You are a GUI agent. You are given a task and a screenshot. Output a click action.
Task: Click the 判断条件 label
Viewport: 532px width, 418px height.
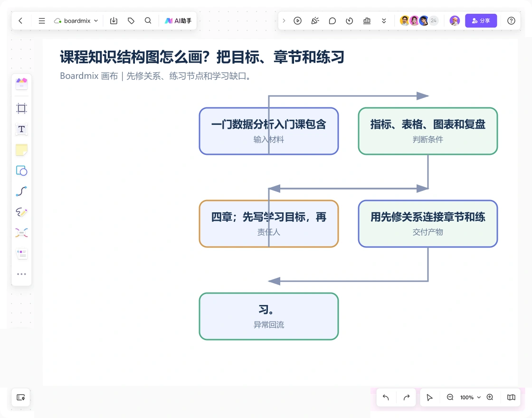[428, 140]
